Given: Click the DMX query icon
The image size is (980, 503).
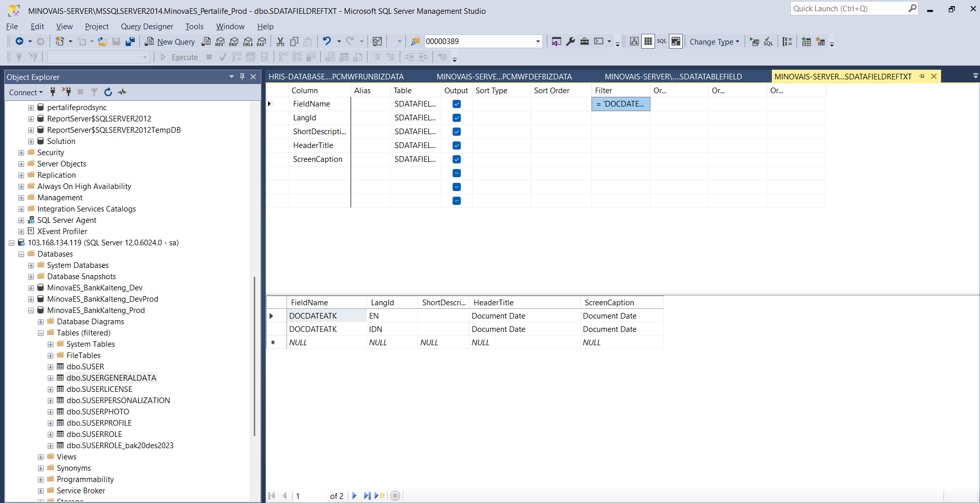Looking at the screenshot, I should (234, 41).
